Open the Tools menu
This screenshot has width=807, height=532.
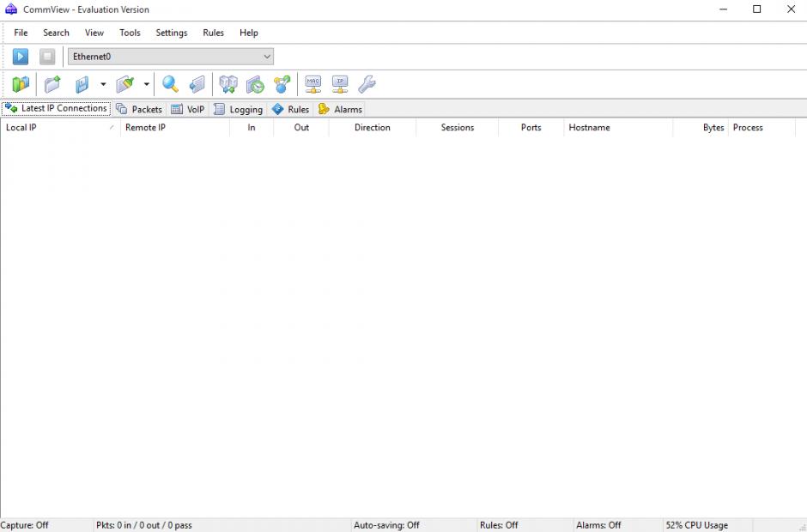coord(130,33)
